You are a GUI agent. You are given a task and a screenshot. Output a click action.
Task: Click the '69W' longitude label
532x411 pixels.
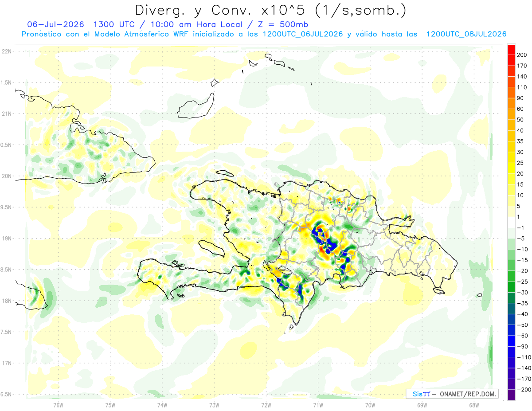(422, 404)
